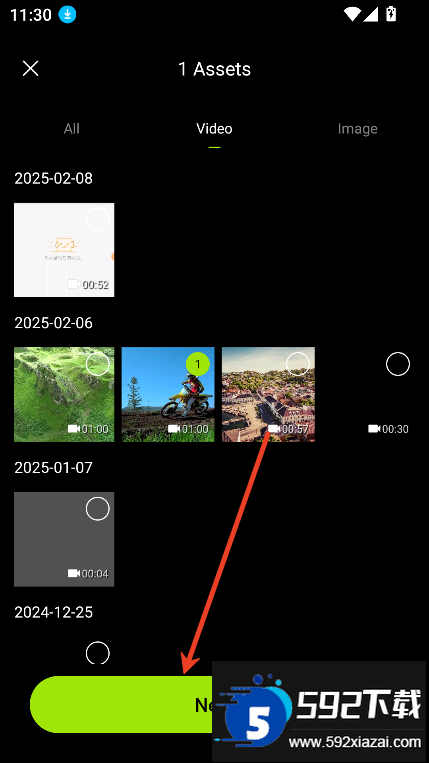Screen dimensions: 429x763
Task: Tap the blue download icon in status bar
Action: click(67, 15)
